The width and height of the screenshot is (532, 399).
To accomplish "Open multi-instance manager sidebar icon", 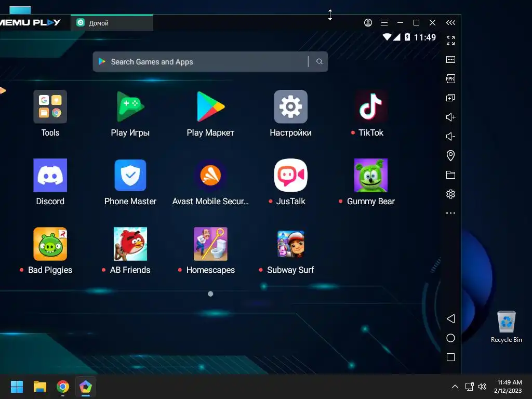I will click(450, 98).
